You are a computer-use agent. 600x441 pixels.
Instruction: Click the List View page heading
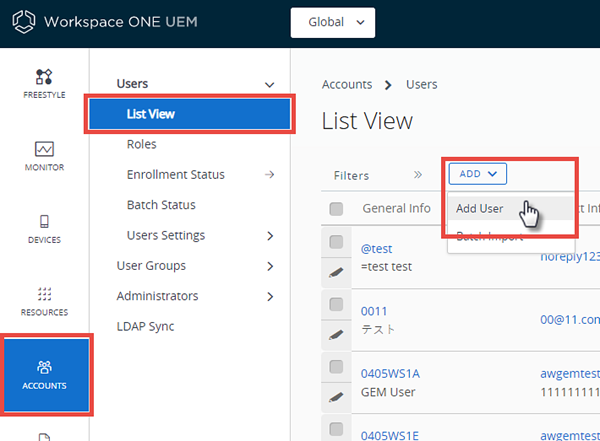point(367,121)
